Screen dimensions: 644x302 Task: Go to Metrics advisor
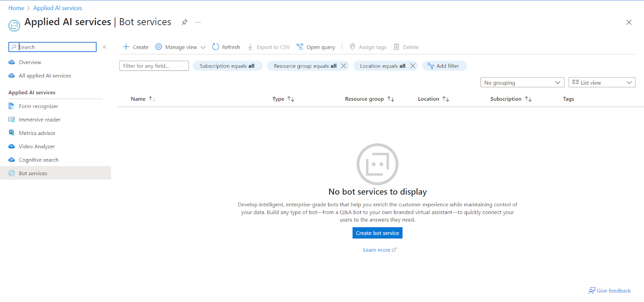[37, 133]
